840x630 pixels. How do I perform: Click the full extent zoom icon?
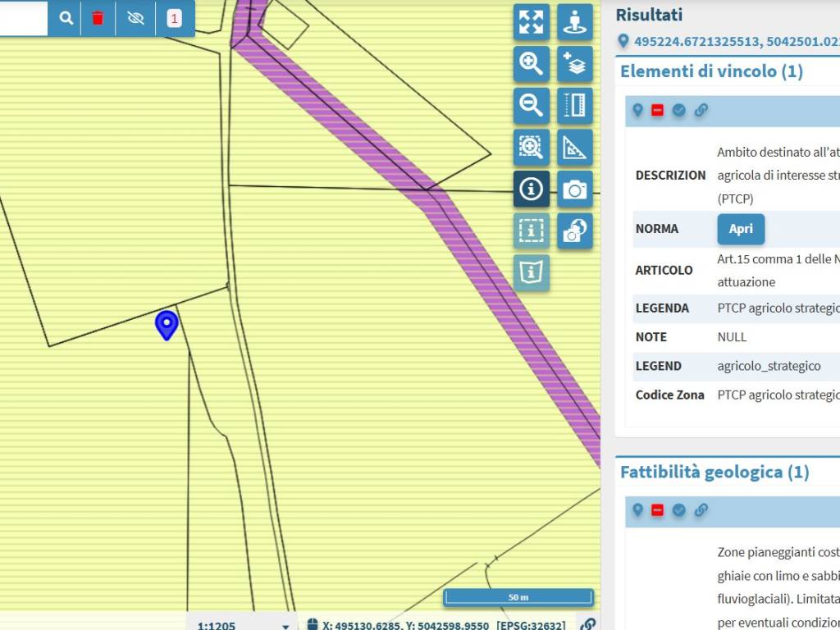coord(531,22)
